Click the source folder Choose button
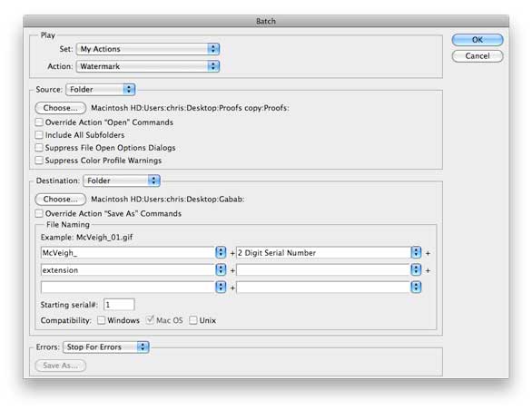The image size is (532, 410). tap(61, 108)
